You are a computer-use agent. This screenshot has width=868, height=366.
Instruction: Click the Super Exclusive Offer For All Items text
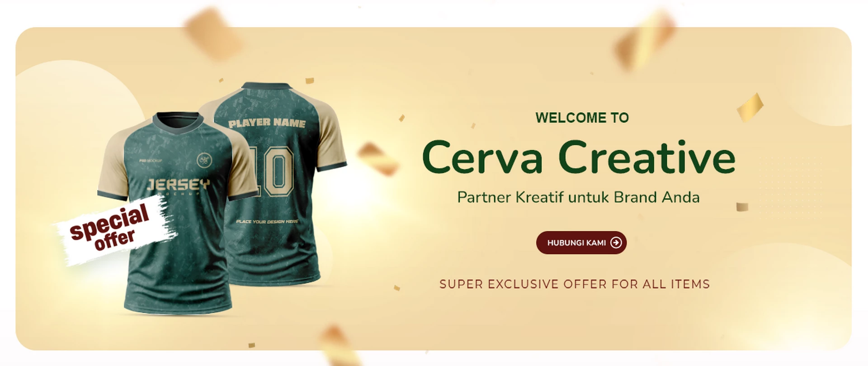click(575, 284)
